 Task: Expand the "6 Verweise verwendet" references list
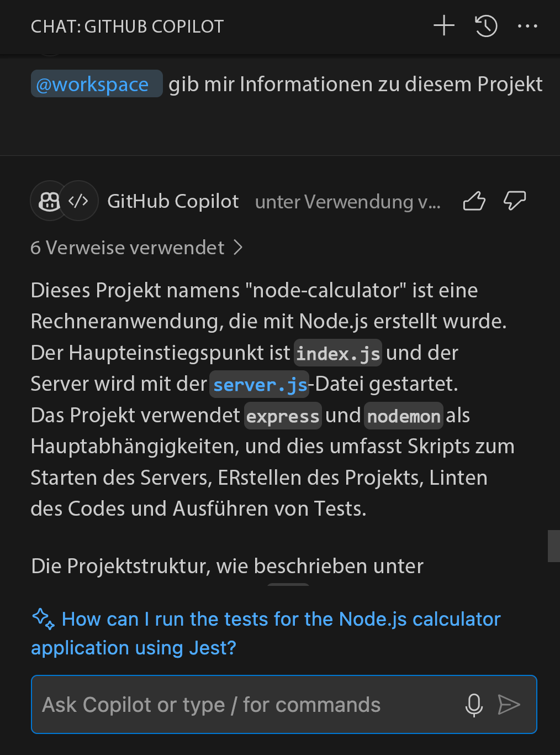tap(136, 248)
